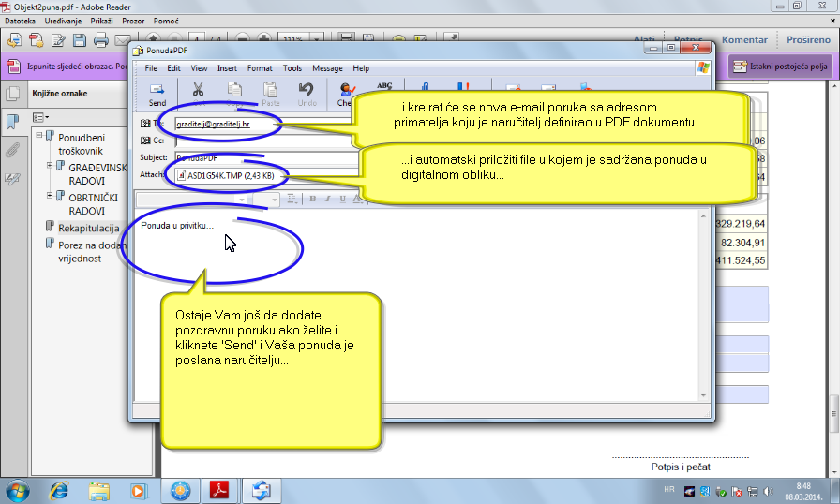Image resolution: width=840 pixels, height=504 pixels.
Task: Click the envelope email icon in Adobe Reader toolbar
Action: point(123,40)
